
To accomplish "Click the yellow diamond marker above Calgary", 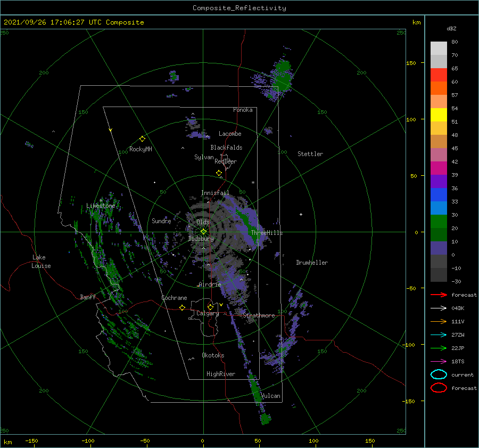I will [210, 307].
